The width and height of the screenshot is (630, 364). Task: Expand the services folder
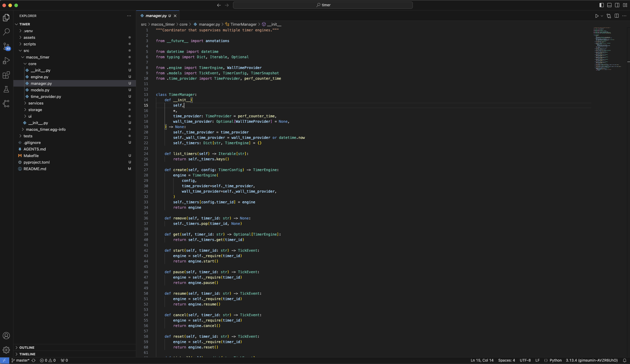coord(36,103)
